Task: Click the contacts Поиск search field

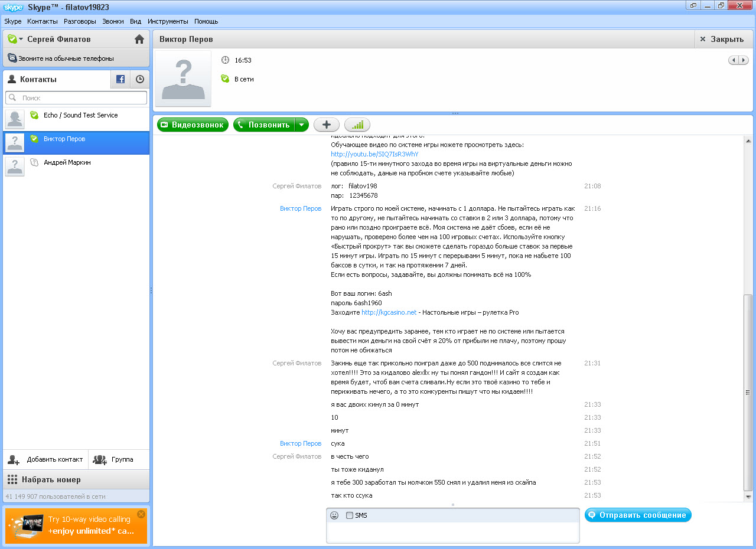Action: pos(76,98)
